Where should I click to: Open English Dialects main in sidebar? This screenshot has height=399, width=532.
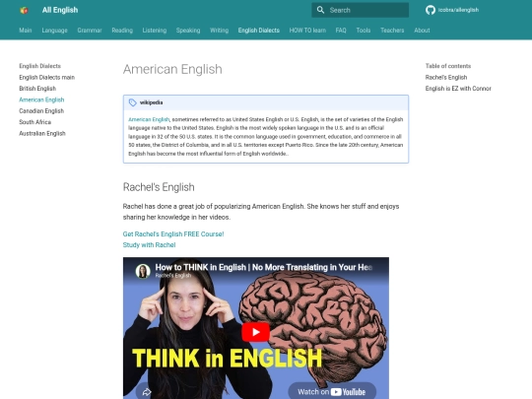[47, 78]
